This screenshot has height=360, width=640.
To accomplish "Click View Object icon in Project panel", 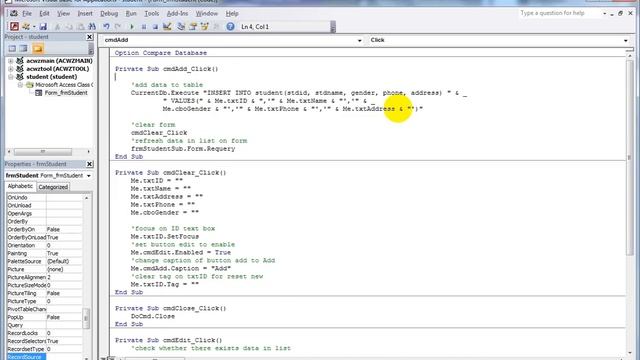I will 24,49.
